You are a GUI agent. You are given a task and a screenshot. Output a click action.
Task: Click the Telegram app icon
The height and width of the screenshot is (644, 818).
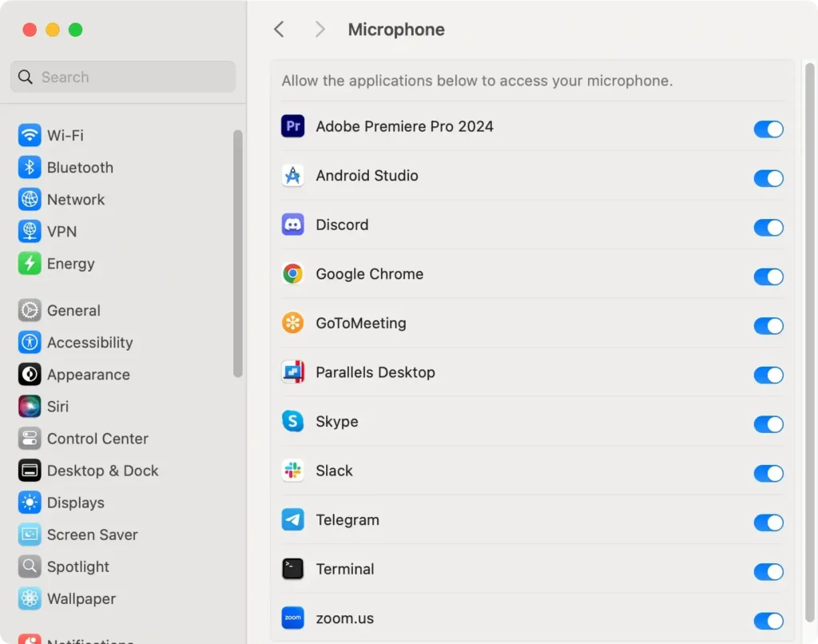coord(292,520)
